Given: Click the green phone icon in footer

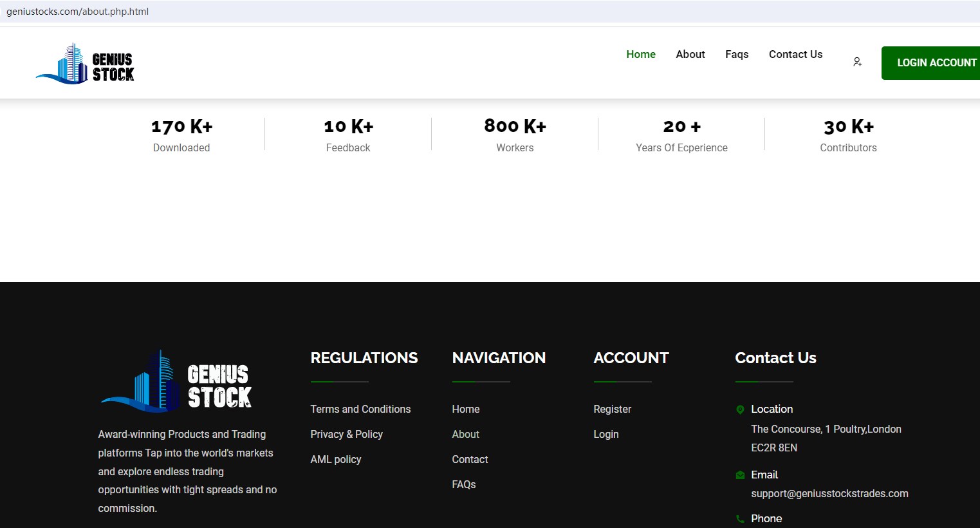Looking at the screenshot, I should 740,519.
